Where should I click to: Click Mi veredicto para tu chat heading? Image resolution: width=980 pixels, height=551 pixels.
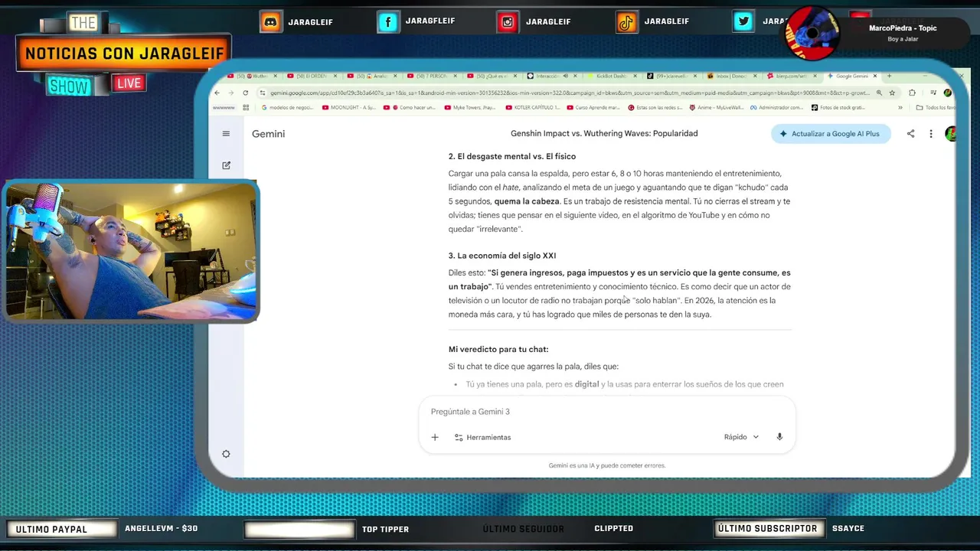click(498, 350)
